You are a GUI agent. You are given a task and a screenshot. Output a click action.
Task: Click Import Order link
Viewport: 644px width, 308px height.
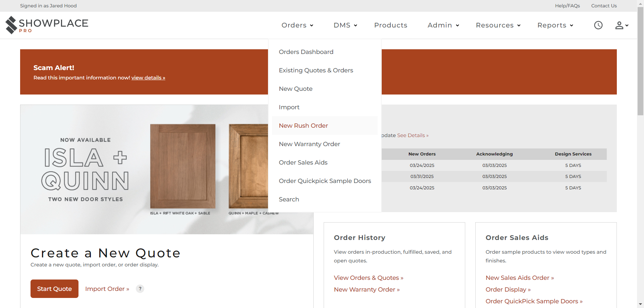point(107,289)
